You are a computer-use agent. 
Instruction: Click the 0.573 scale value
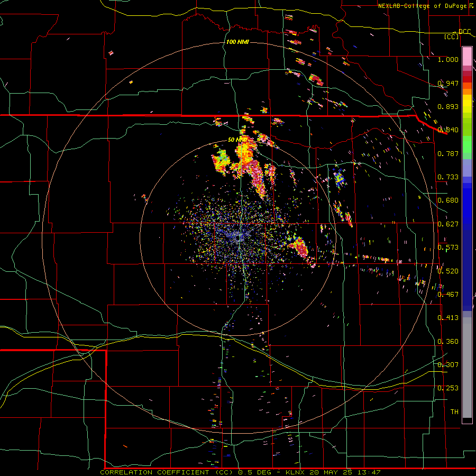point(448,248)
